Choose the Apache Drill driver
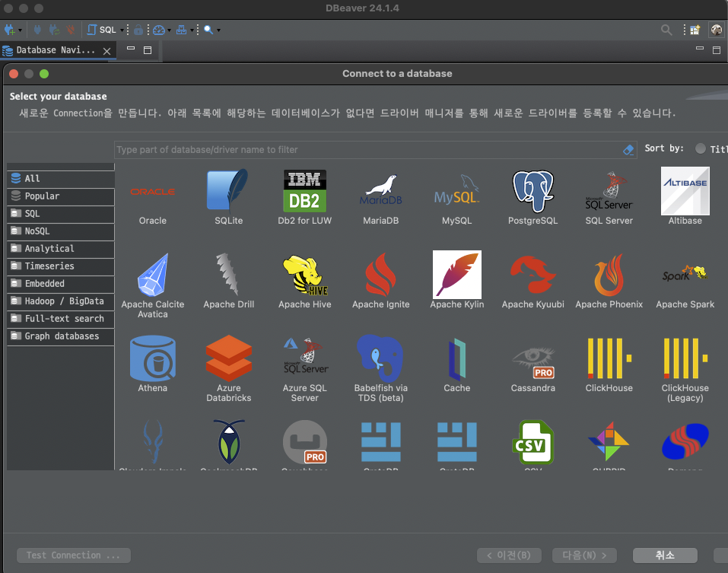 click(x=229, y=281)
